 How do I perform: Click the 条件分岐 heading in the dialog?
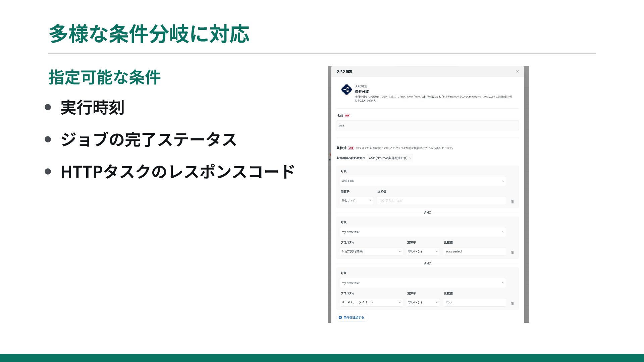(362, 92)
